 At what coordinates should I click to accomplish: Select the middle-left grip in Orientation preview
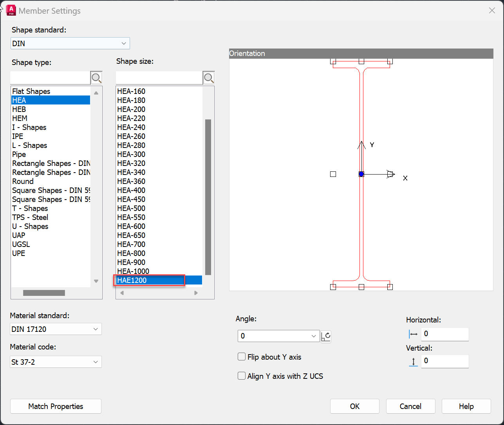click(333, 174)
